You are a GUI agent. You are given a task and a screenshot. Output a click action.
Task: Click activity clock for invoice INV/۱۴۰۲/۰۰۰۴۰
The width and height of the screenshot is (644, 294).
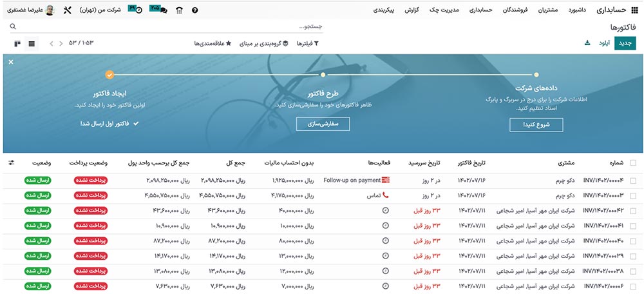(385, 240)
